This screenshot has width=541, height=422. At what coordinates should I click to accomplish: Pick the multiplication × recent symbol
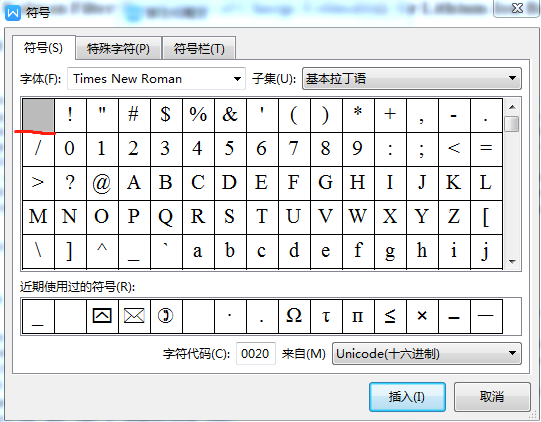pyautogui.click(x=422, y=316)
